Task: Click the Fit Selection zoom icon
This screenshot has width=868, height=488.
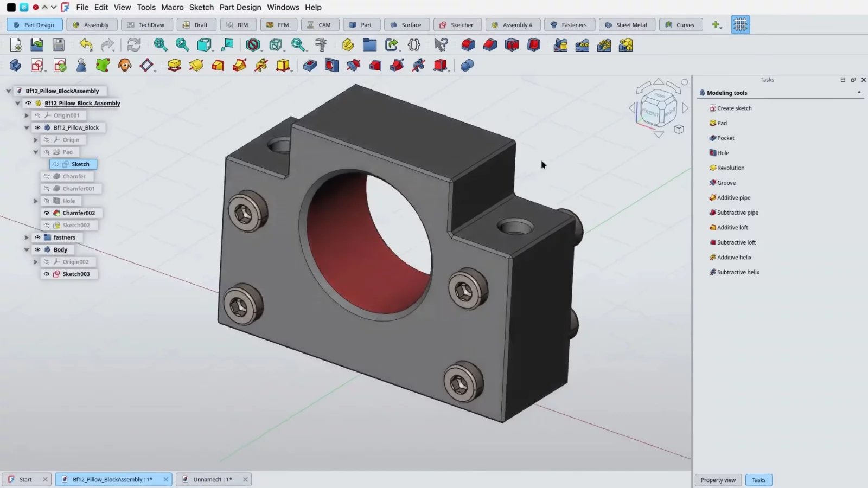Action: click(x=182, y=45)
